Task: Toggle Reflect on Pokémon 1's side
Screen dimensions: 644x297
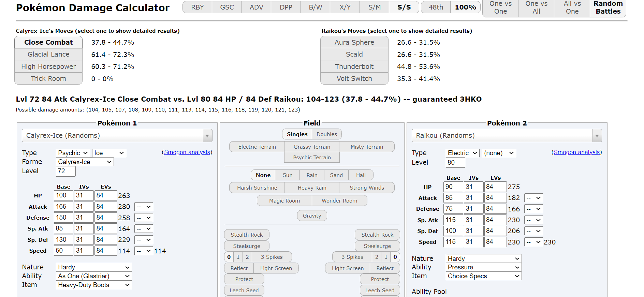Action: [239, 268]
